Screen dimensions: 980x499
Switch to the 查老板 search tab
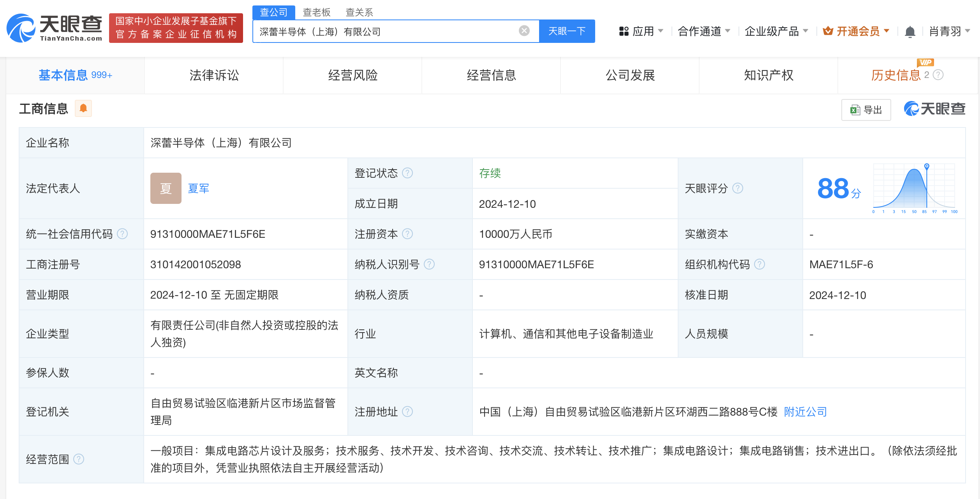[316, 12]
